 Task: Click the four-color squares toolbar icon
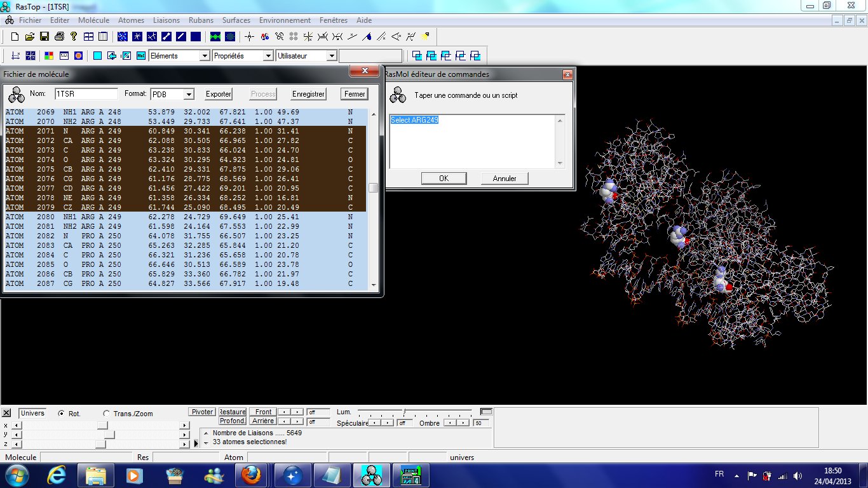(x=49, y=56)
